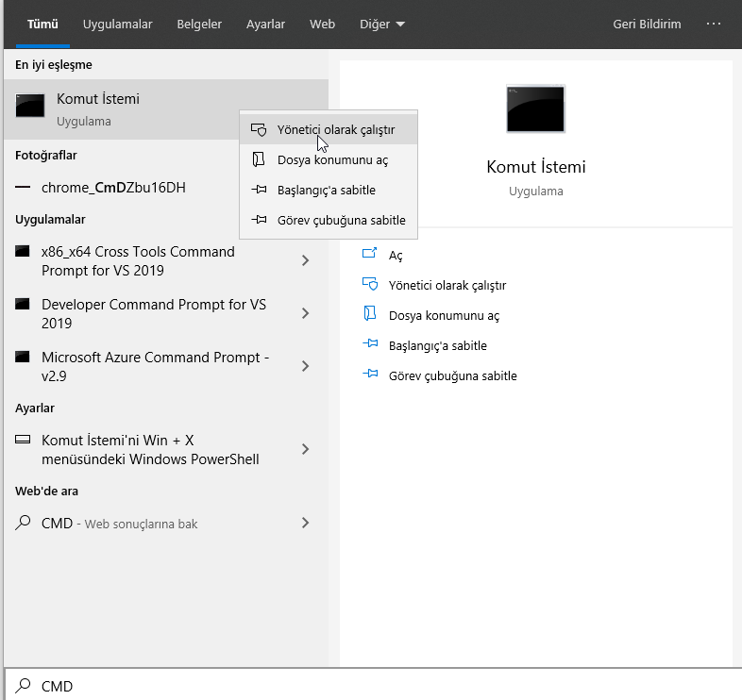The image size is (742, 700).
Task: Open Developer Command Prompt for VS 2019
Action: pyautogui.click(x=165, y=313)
